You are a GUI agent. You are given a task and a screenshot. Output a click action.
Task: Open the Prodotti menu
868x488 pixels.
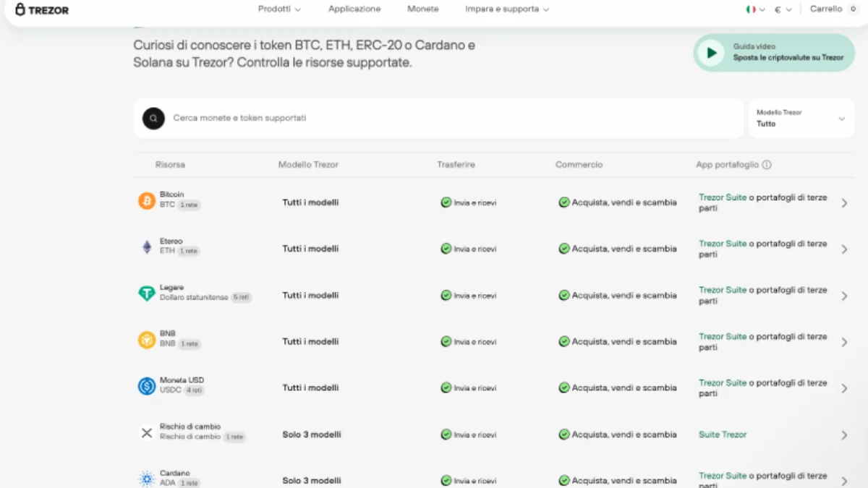click(x=276, y=9)
